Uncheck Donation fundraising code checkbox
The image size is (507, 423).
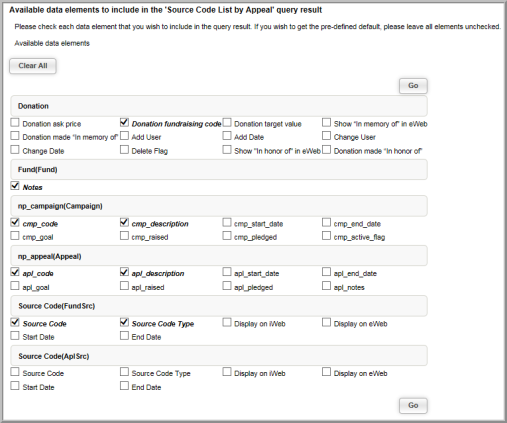pyautogui.click(x=124, y=123)
